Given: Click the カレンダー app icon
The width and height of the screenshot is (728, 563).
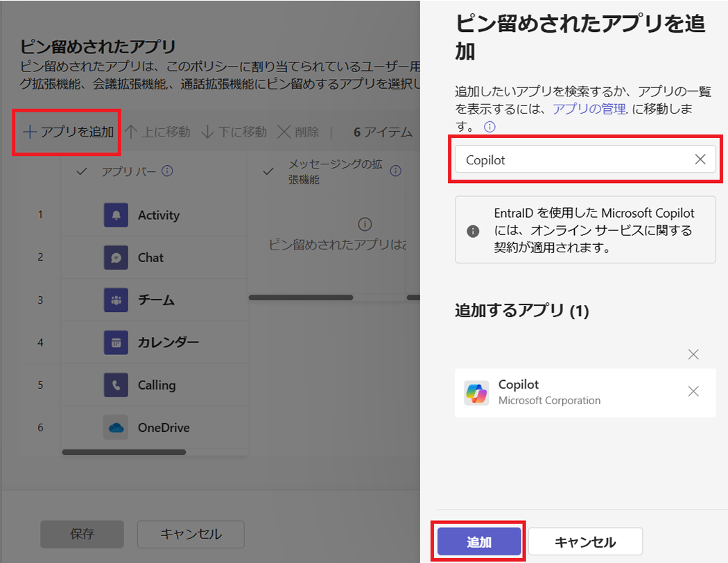Looking at the screenshot, I should coord(116,343).
